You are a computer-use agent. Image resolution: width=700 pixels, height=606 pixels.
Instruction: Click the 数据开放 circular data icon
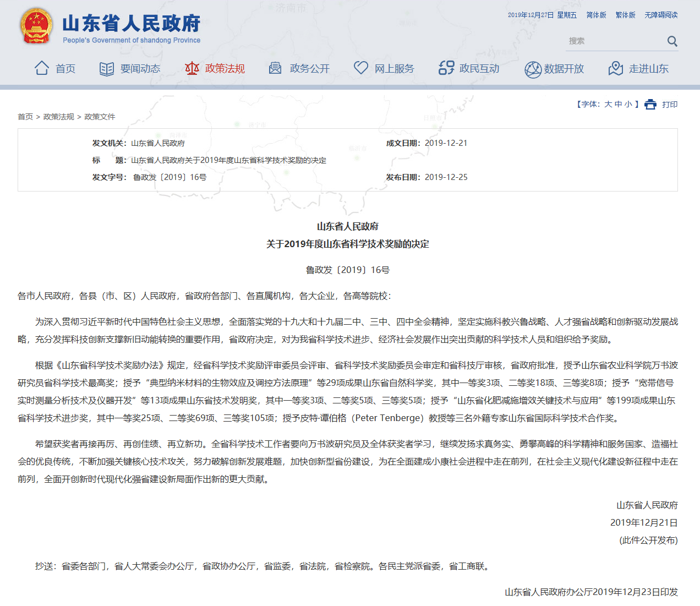tap(533, 69)
